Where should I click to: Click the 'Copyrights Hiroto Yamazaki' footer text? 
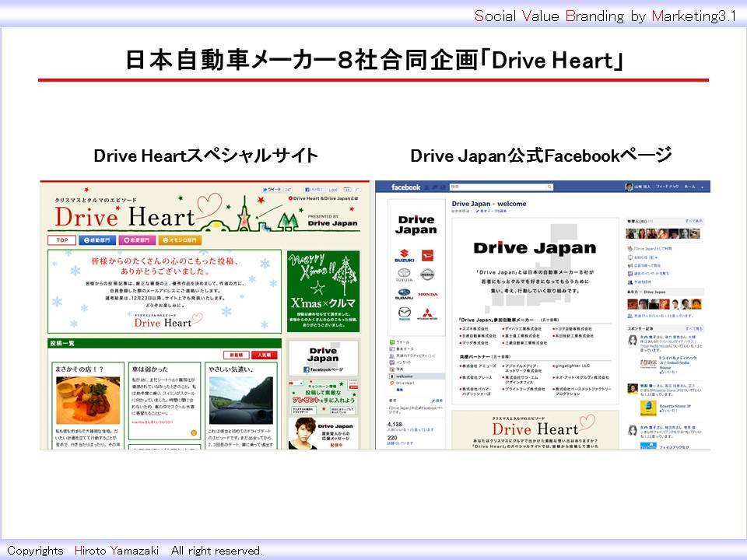(x=135, y=551)
